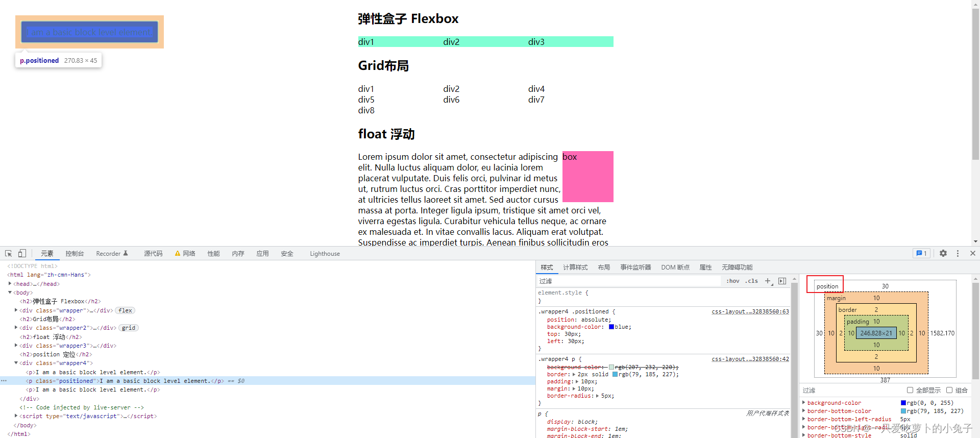The image size is (980, 438).
Task: Click the pink floated box on page
Action: coord(587,177)
